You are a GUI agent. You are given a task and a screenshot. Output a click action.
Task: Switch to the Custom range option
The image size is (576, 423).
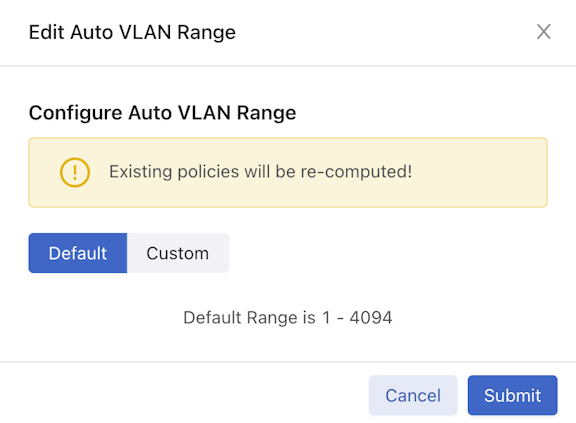pos(178,253)
